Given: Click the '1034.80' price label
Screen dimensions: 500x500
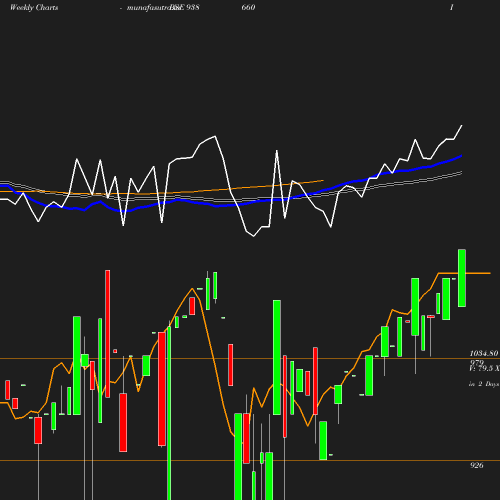Looking at the screenshot, I should pos(484,353).
